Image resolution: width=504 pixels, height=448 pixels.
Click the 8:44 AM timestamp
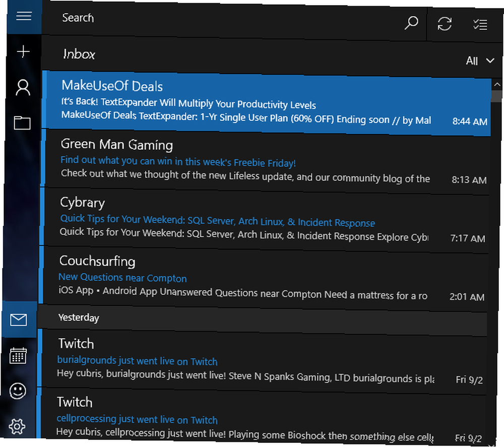(470, 121)
